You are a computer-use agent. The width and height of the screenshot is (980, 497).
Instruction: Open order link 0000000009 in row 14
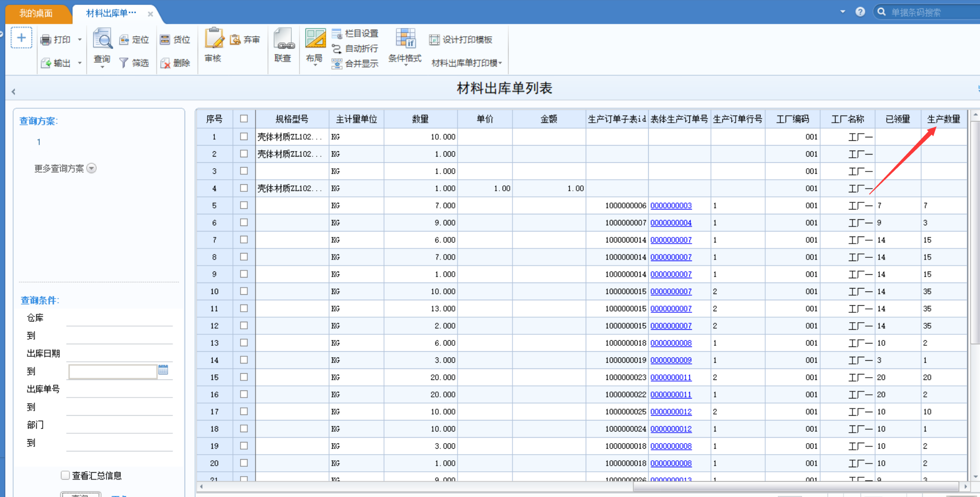[x=671, y=360]
